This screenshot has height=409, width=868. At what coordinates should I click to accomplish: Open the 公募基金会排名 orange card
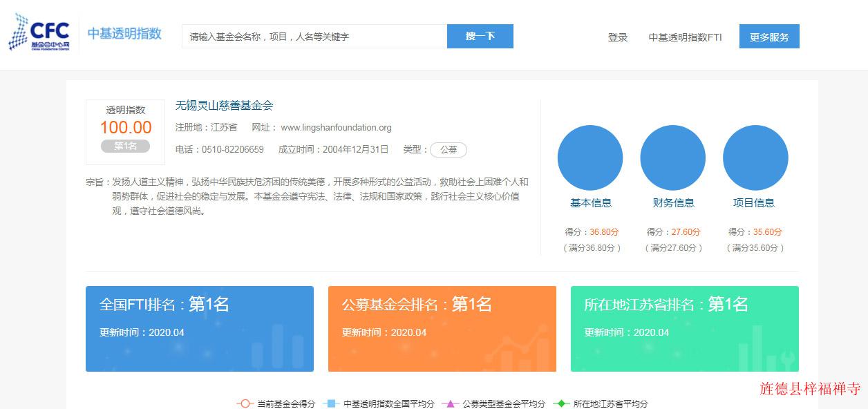pos(442,329)
